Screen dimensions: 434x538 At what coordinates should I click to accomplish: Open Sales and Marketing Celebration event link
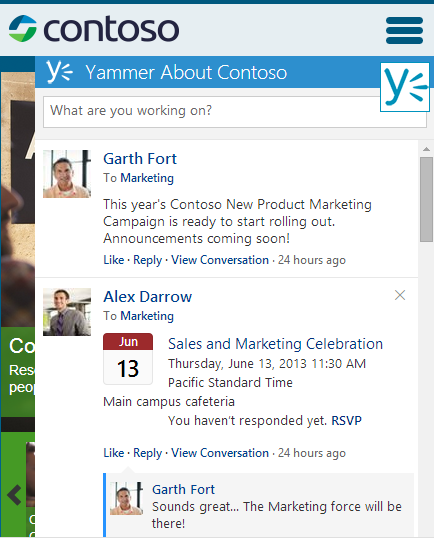tap(275, 344)
